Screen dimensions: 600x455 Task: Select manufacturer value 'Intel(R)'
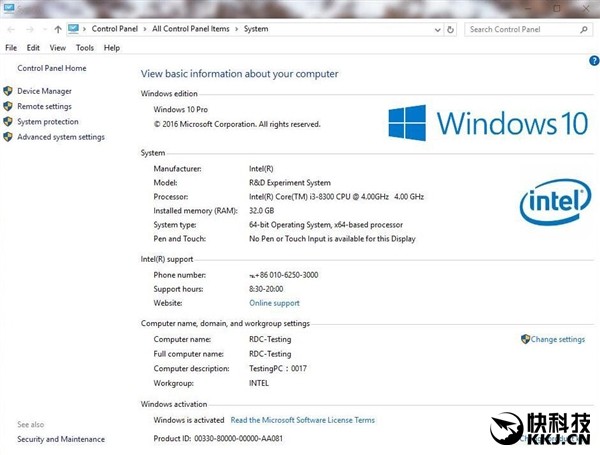coord(261,169)
